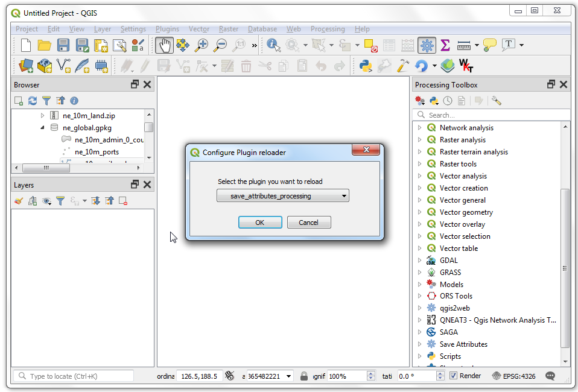Image resolution: width=578 pixels, height=392 pixels.
Task: Click New GeoPackage Layer icon
Action: tap(45, 66)
